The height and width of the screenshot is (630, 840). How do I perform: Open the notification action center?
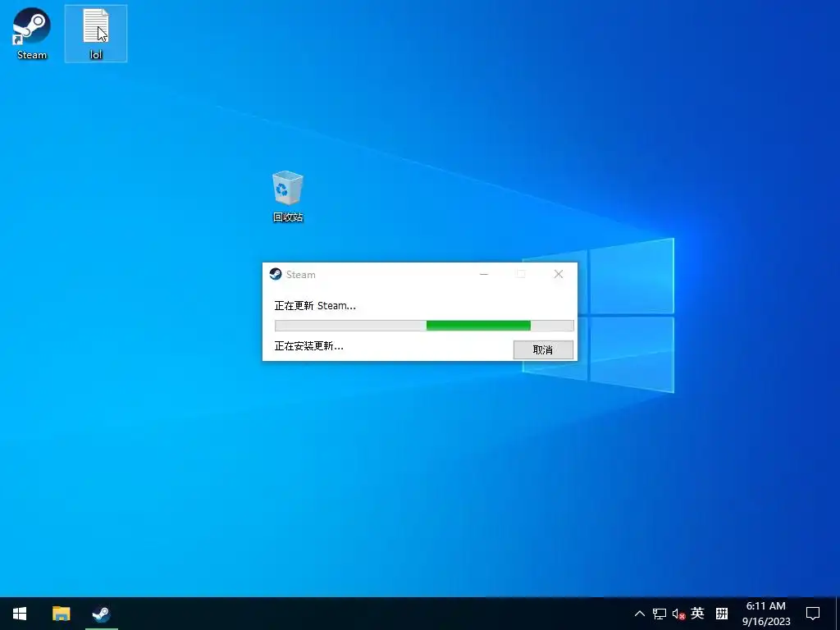pos(813,614)
